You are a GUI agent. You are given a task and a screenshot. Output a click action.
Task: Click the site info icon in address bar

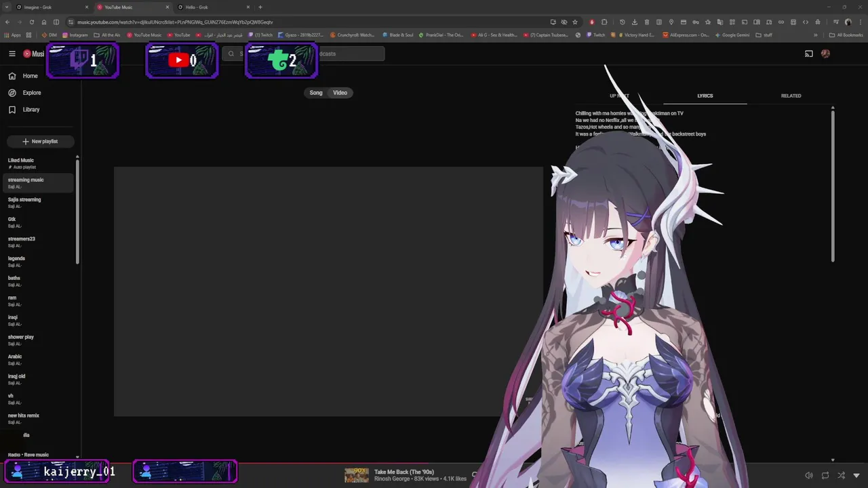70,22
